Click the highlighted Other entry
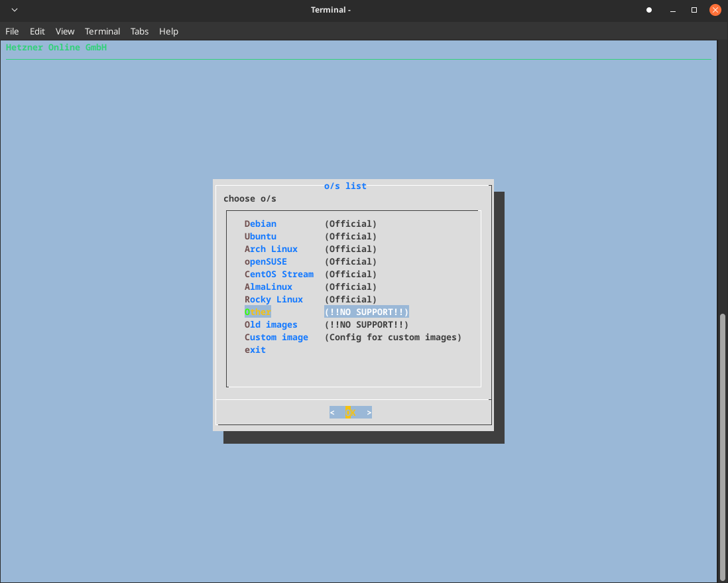The width and height of the screenshot is (728, 583). pyautogui.click(x=258, y=312)
